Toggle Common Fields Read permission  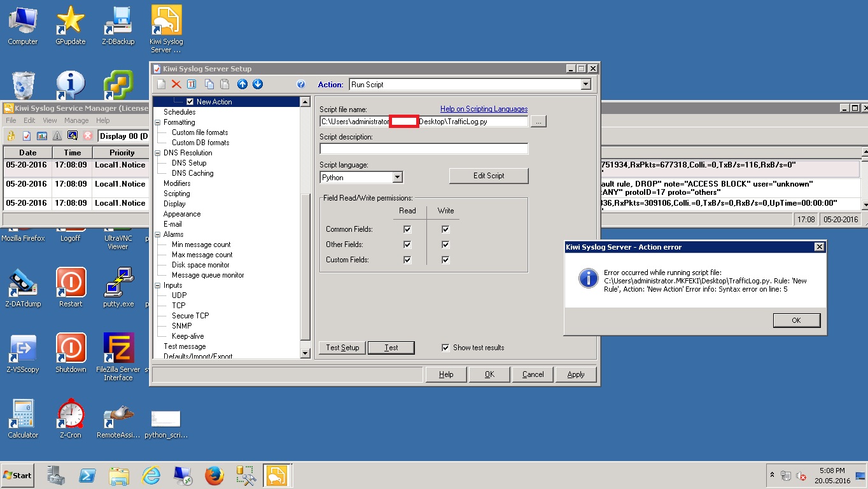[407, 229]
